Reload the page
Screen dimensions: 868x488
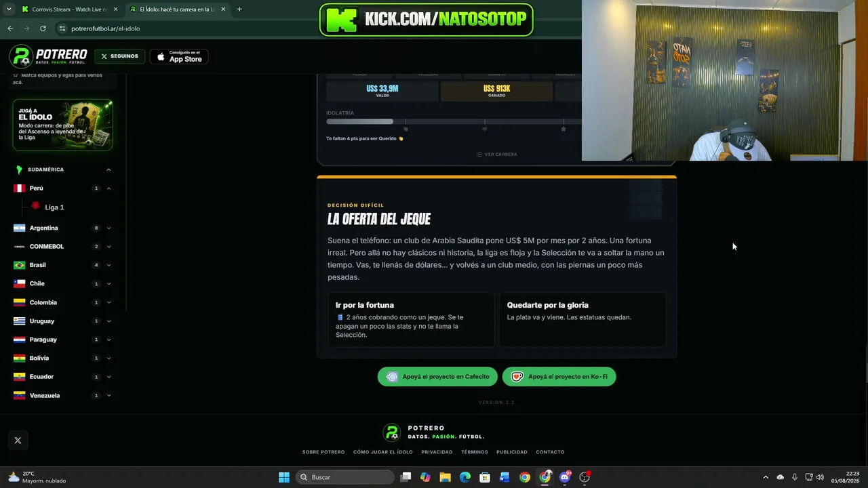tap(43, 28)
